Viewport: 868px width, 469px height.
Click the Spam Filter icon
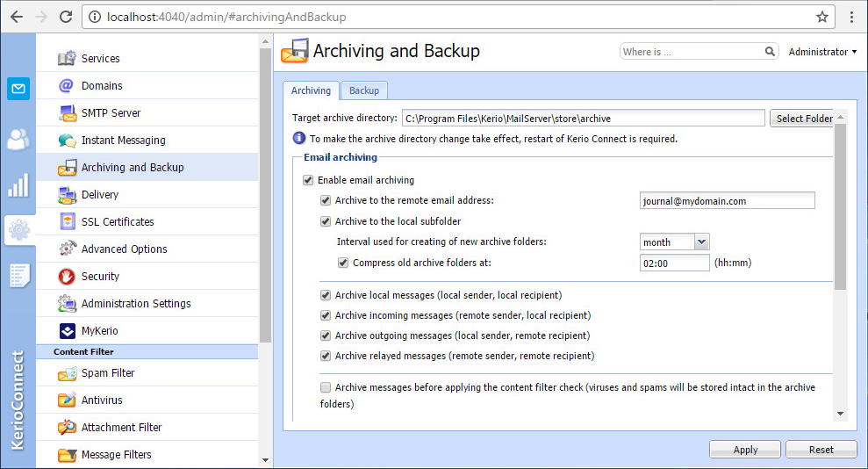67,373
